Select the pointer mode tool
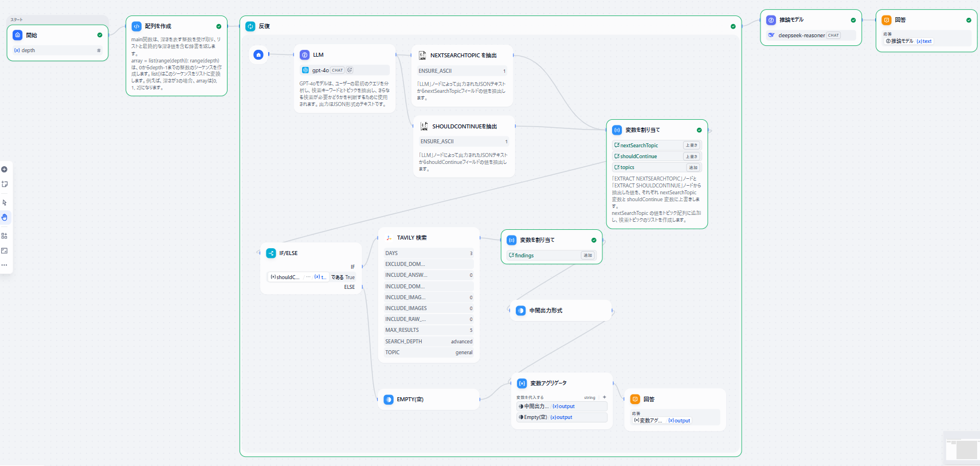The image size is (980, 466). click(x=5, y=202)
